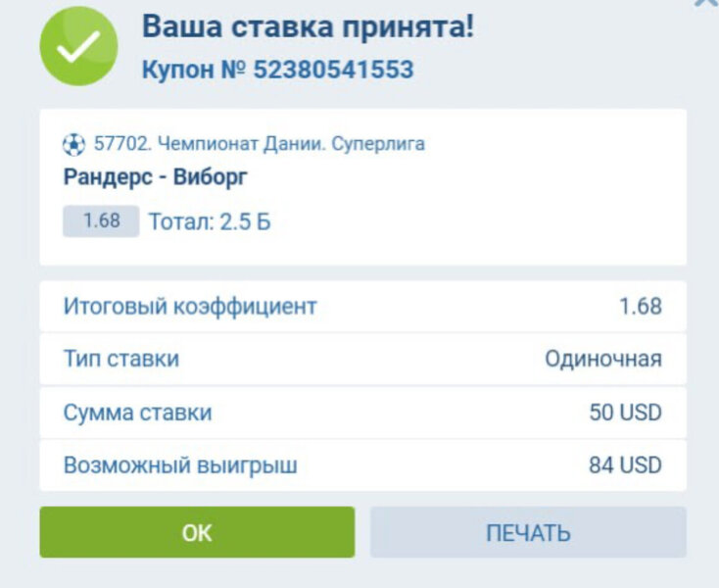Screen dimensions: 719x588
Task: Select the final coefficient value 1.68
Action: click(x=640, y=306)
